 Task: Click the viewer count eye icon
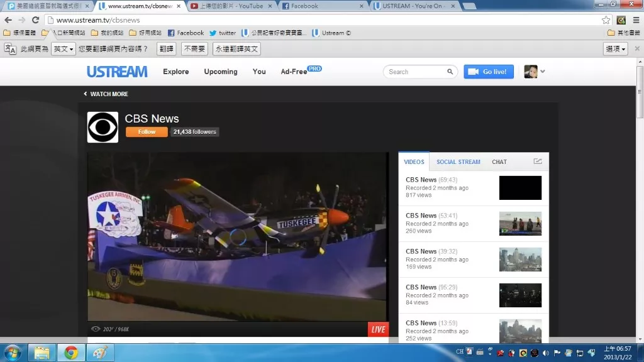pyautogui.click(x=96, y=329)
